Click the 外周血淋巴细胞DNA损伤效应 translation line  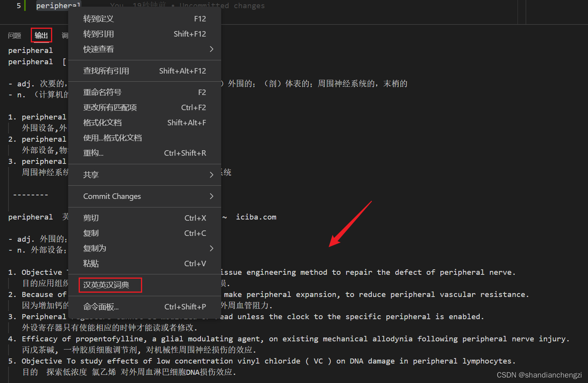pos(129,372)
